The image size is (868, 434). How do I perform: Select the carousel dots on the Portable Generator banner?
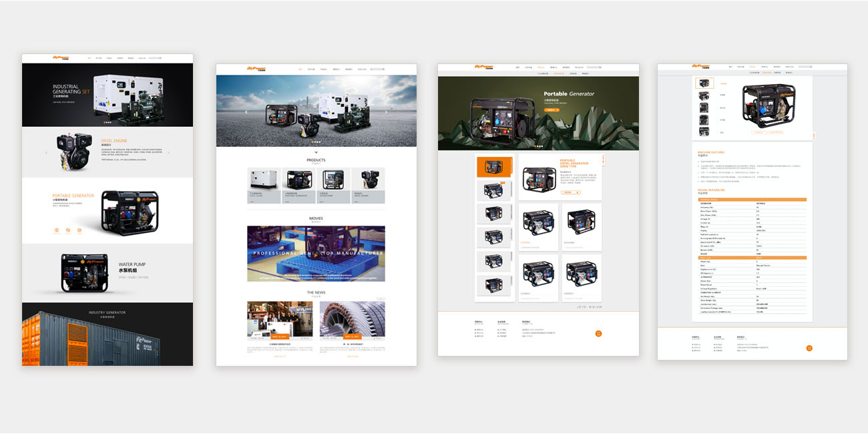point(538,146)
